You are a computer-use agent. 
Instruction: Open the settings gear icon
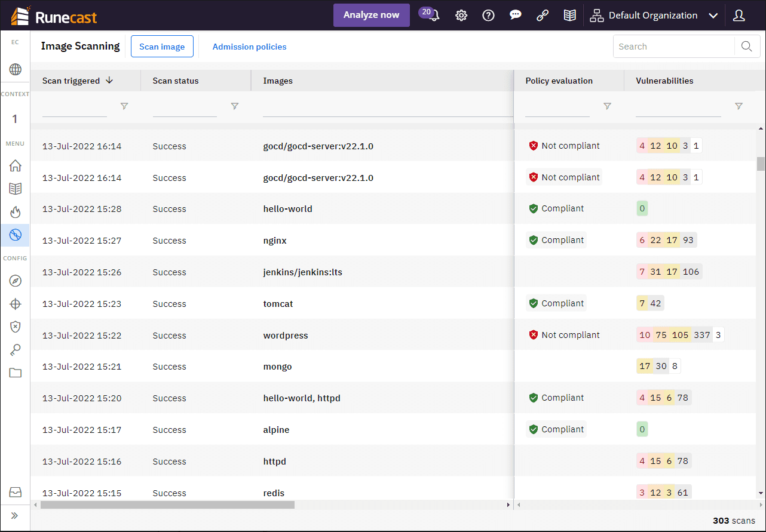(x=461, y=16)
